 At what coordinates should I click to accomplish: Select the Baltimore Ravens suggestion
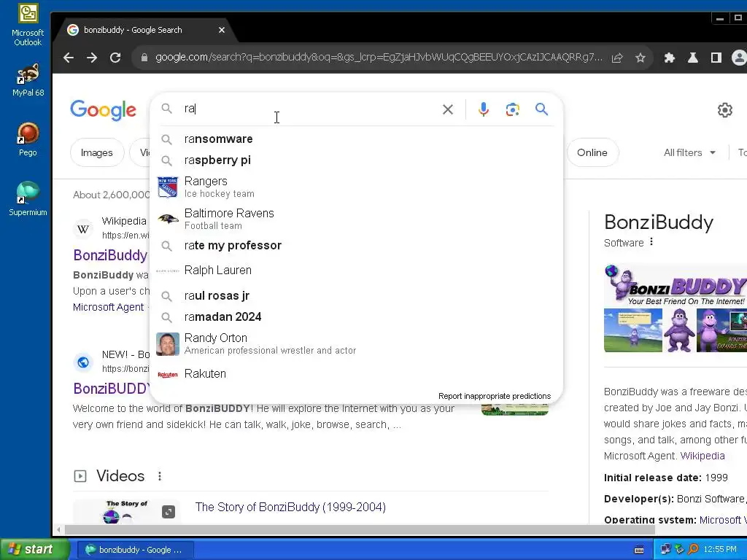tap(356, 219)
